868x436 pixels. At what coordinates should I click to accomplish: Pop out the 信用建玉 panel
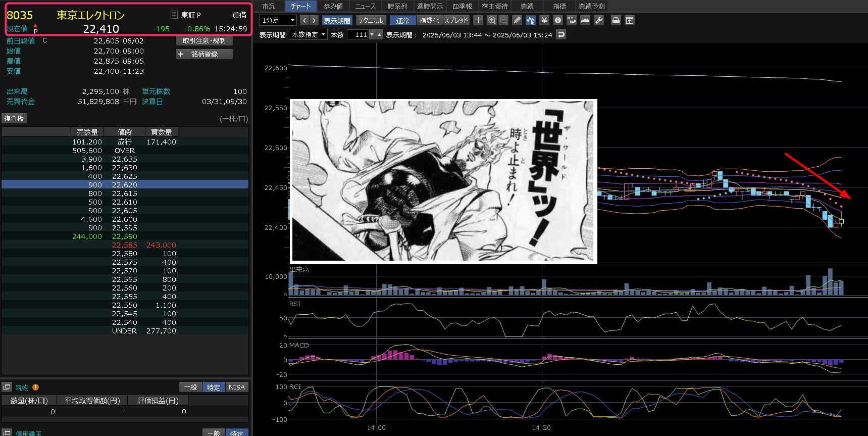pyautogui.click(x=7, y=433)
